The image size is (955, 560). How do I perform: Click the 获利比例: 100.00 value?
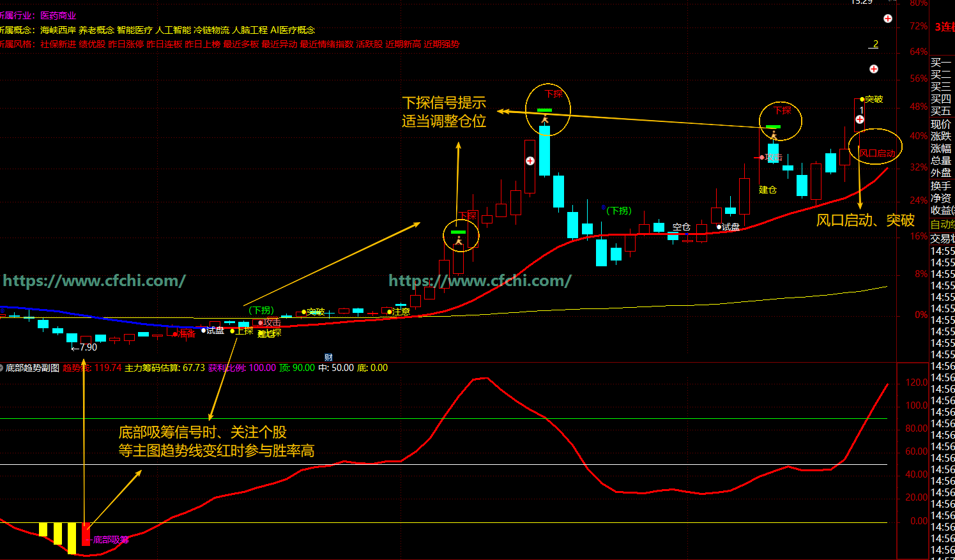click(x=242, y=368)
